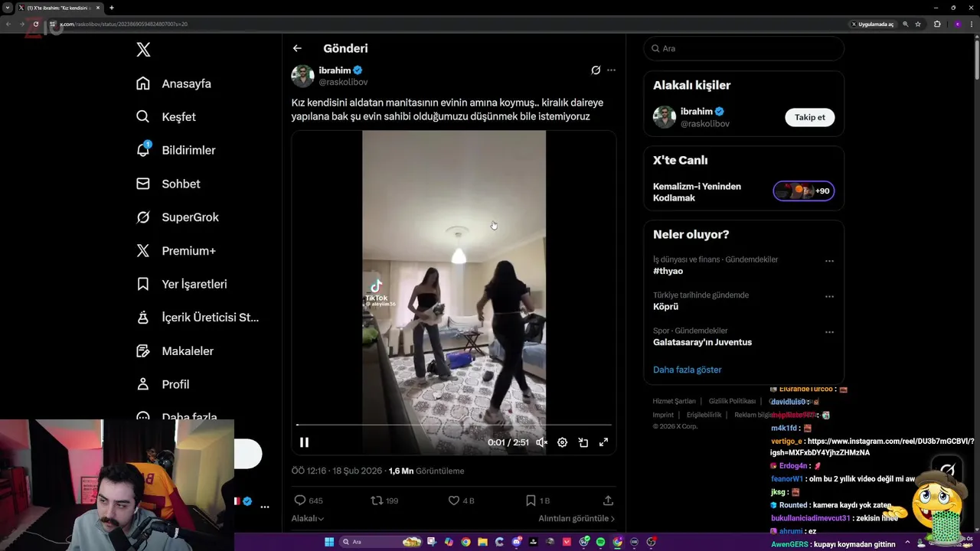The width and height of the screenshot is (980, 551).
Task: Seek on the video progress bar
Action: [454, 425]
